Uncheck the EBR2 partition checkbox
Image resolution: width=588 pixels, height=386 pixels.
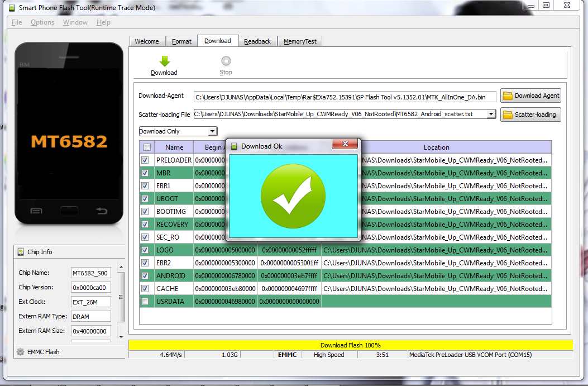pos(145,263)
